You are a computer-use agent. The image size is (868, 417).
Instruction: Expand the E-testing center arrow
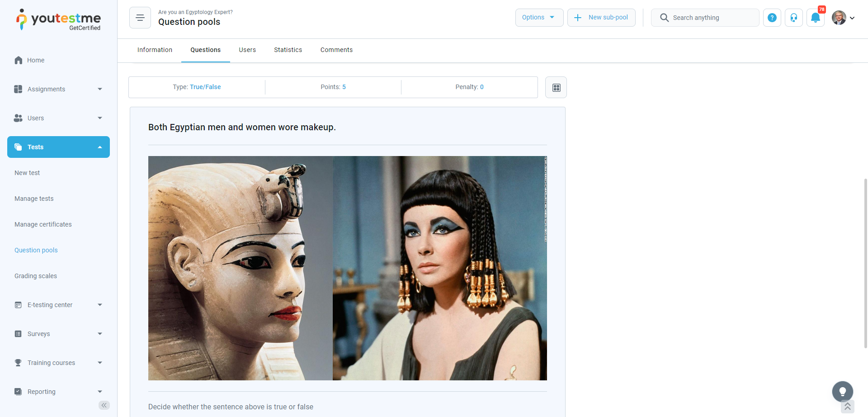[x=100, y=305]
